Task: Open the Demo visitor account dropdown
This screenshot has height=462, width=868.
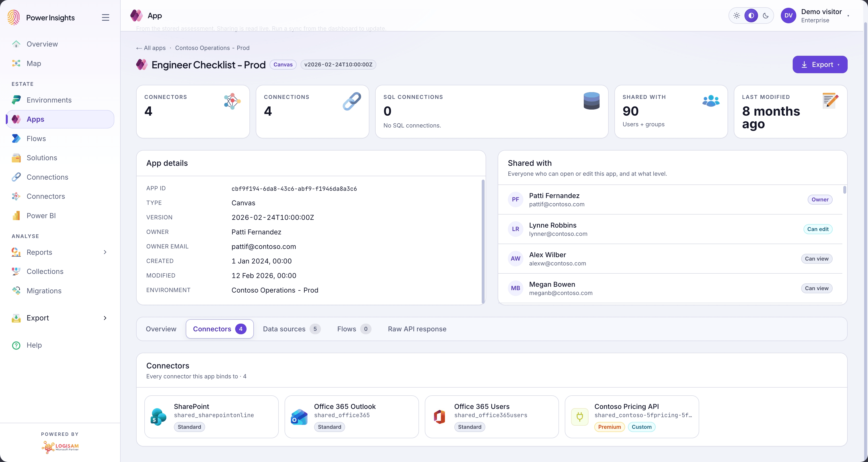Action: (x=816, y=16)
